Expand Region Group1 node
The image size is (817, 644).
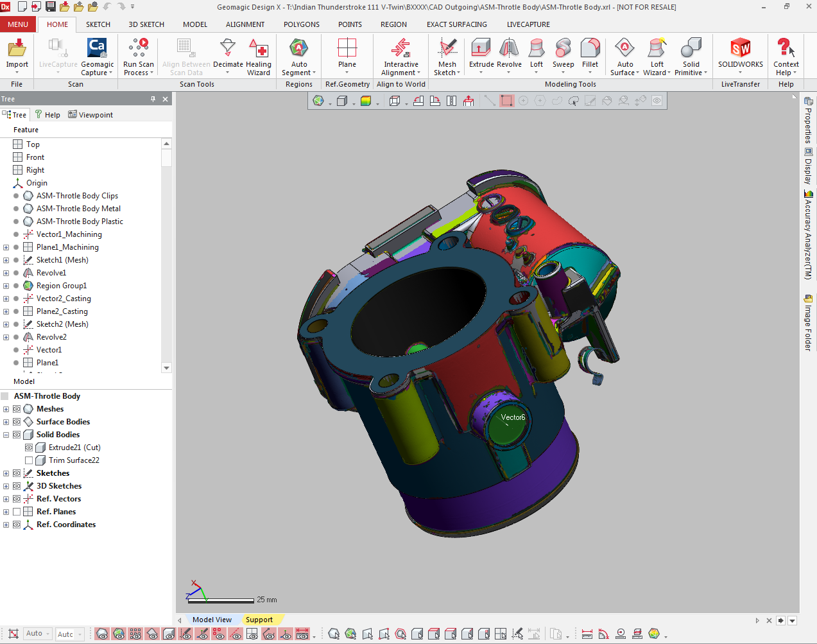6,286
